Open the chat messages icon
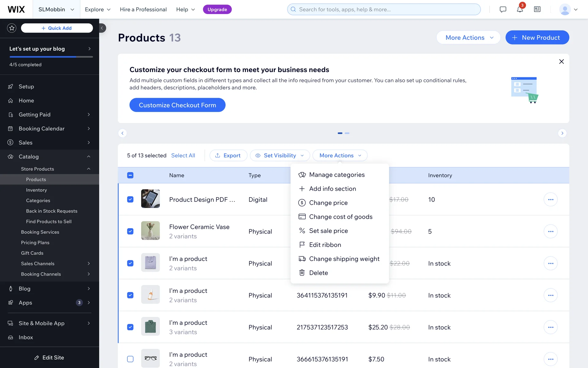 (x=503, y=10)
